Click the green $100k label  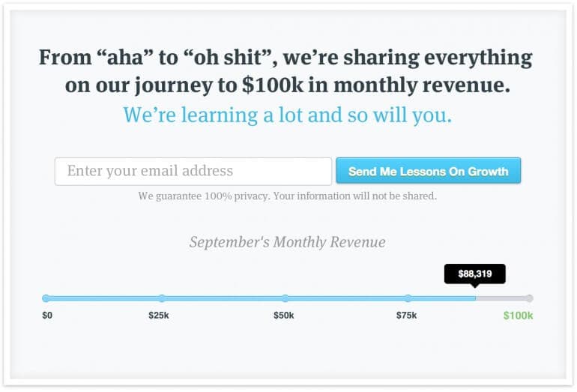click(518, 316)
